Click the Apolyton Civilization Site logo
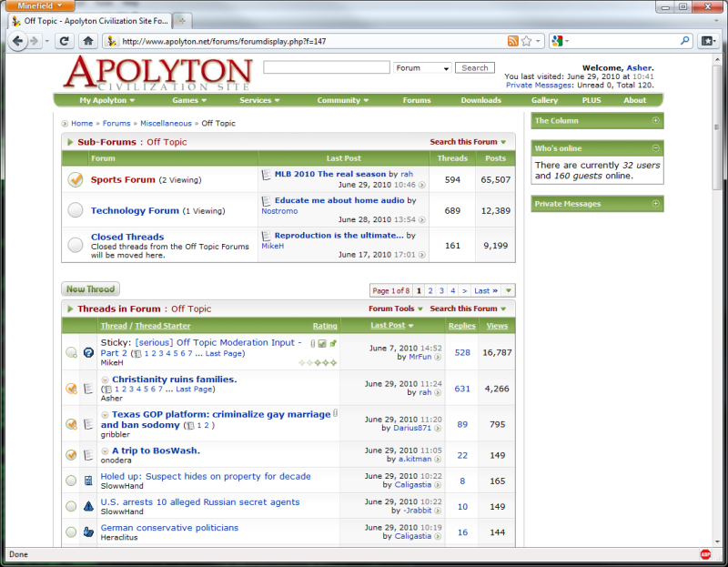Image resolution: width=728 pixels, height=567 pixels. click(x=158, y=75)
